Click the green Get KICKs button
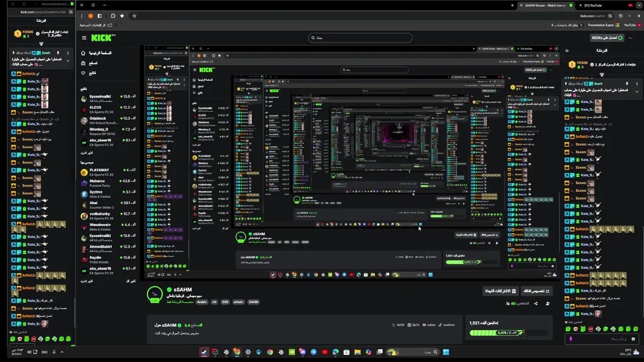 click(607, 38)
